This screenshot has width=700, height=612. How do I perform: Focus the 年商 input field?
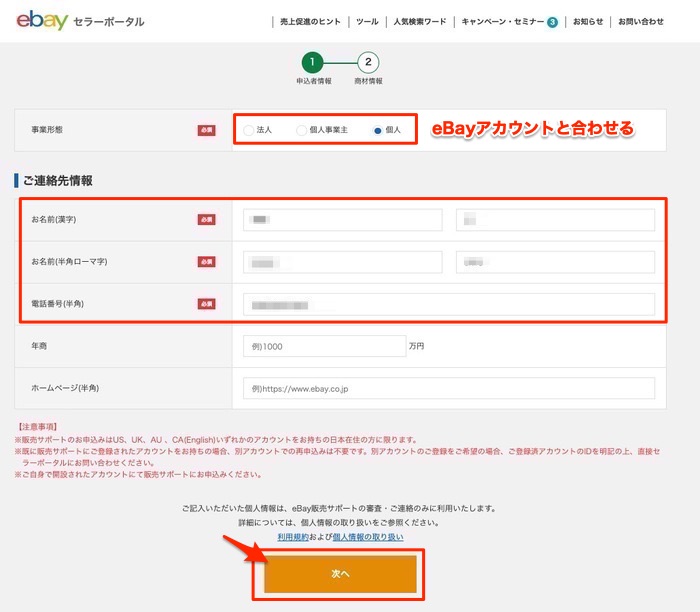tap(324, 346)
